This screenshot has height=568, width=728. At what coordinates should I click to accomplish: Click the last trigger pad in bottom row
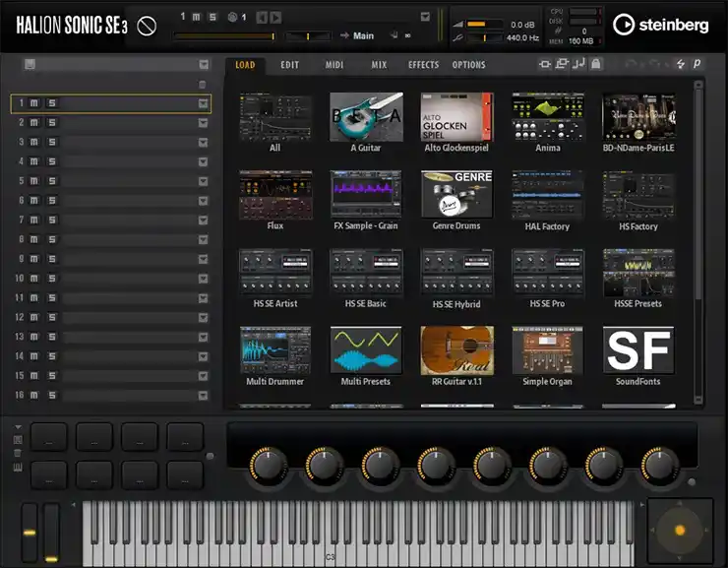pos(185,474)
